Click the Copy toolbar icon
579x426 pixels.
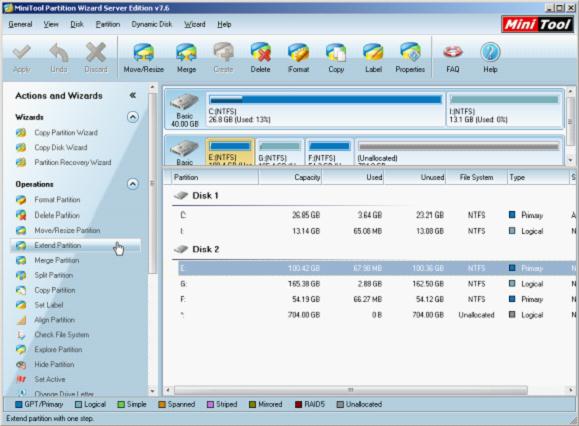(336, 58)
